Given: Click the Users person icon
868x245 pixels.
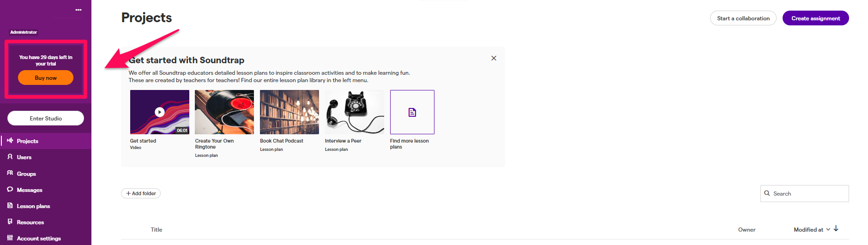Looking at the screenshot, I should click(x=10, y=157).
